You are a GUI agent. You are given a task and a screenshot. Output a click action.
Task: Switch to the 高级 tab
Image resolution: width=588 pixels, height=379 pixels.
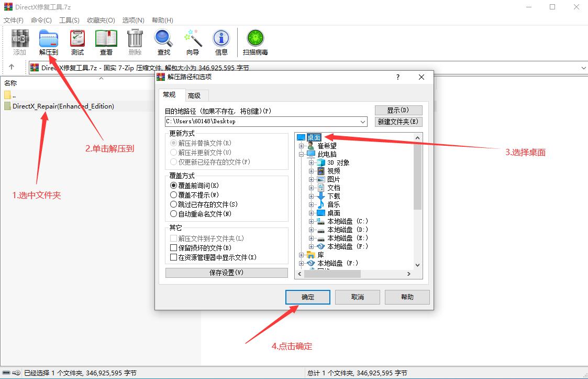point(194,95)
